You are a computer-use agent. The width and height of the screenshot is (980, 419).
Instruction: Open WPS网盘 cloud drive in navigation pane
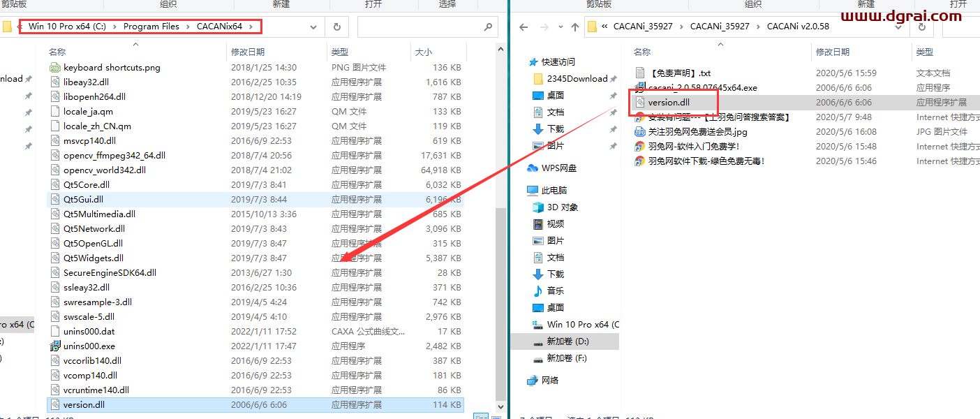click(x=551, y=168)
